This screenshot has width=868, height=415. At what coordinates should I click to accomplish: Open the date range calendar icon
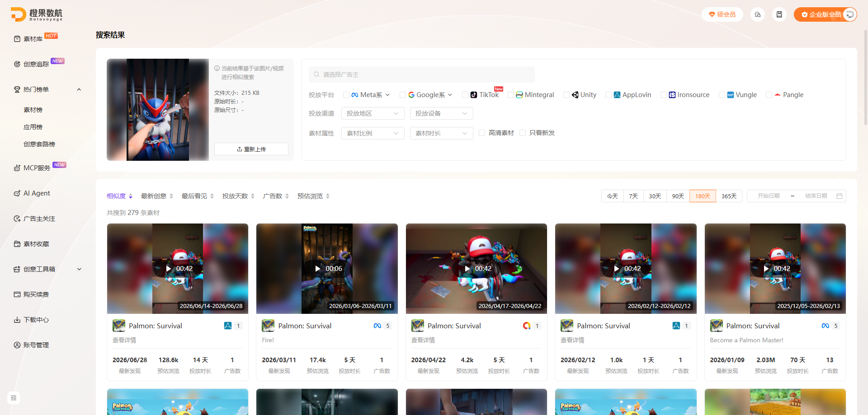click(x=840, y=196)
